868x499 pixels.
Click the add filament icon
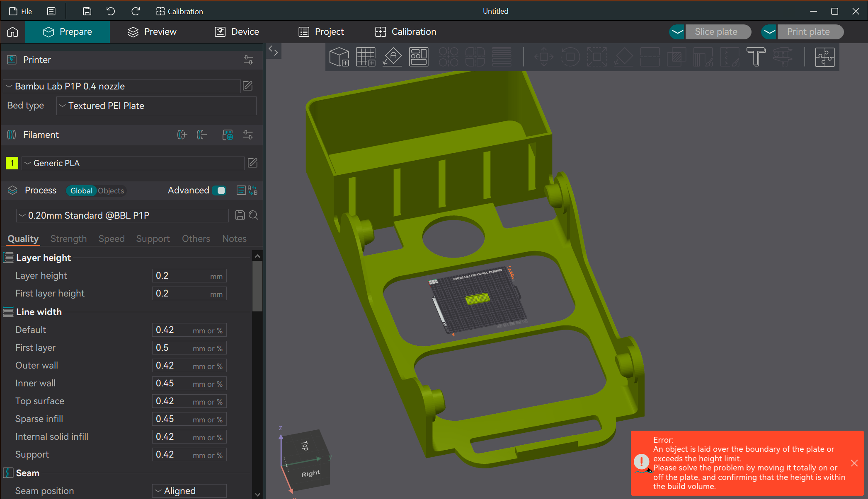click(182, 135)
